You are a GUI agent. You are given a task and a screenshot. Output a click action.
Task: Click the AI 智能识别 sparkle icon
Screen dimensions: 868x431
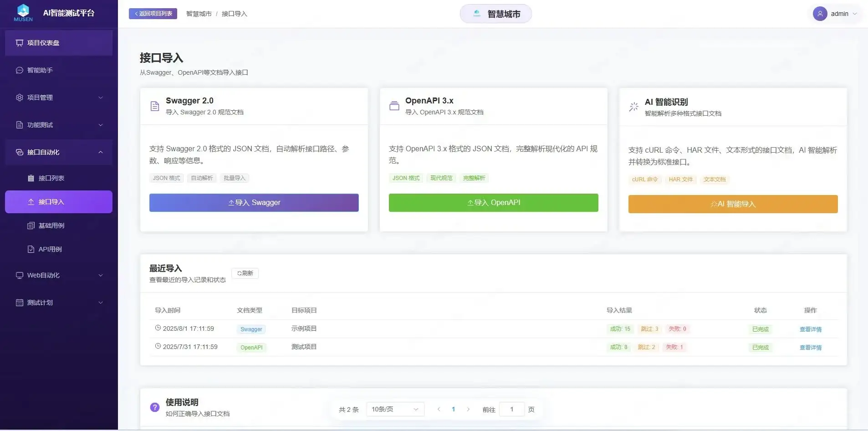(633, 106)
